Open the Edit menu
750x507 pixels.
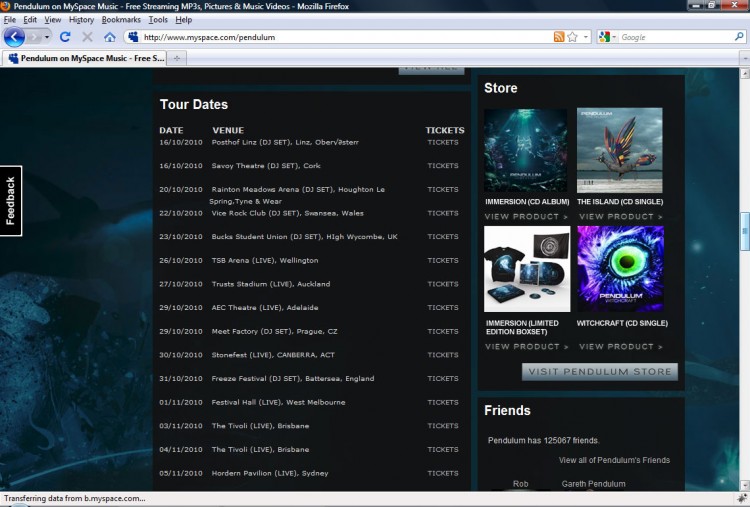[x=30, y=20]
